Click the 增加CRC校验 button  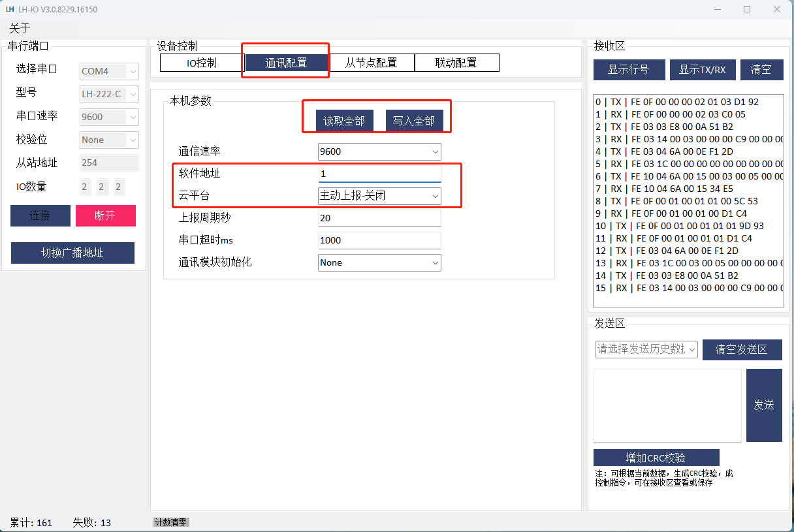pos(656,458)
